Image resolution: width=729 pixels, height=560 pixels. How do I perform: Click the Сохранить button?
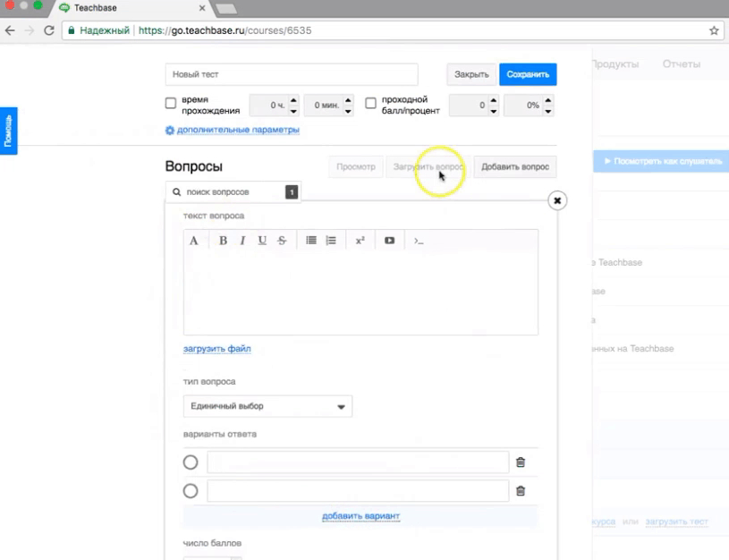coord(528,74)
